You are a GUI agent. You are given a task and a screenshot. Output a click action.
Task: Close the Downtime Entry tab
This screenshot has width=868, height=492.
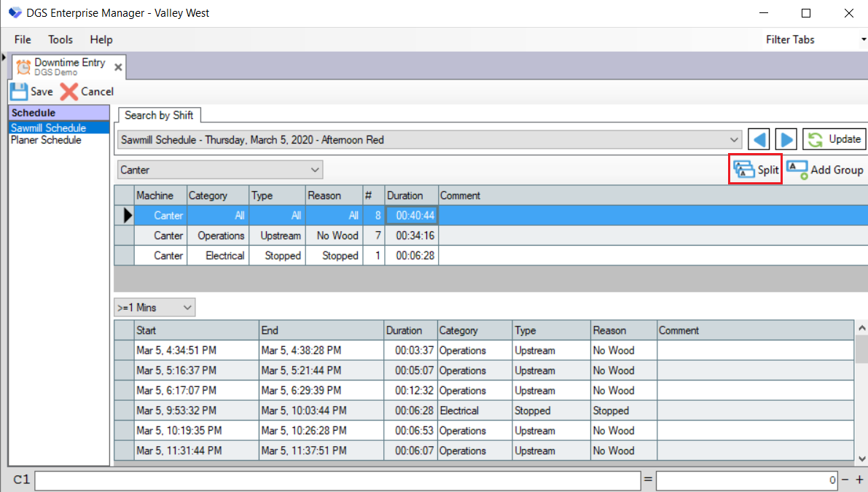[x=118, y=68]
